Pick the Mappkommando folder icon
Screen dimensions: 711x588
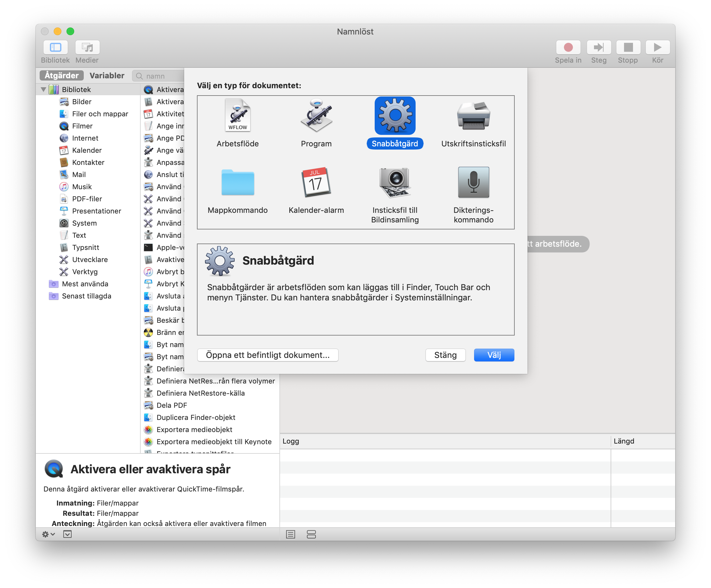tap(238, 182)
